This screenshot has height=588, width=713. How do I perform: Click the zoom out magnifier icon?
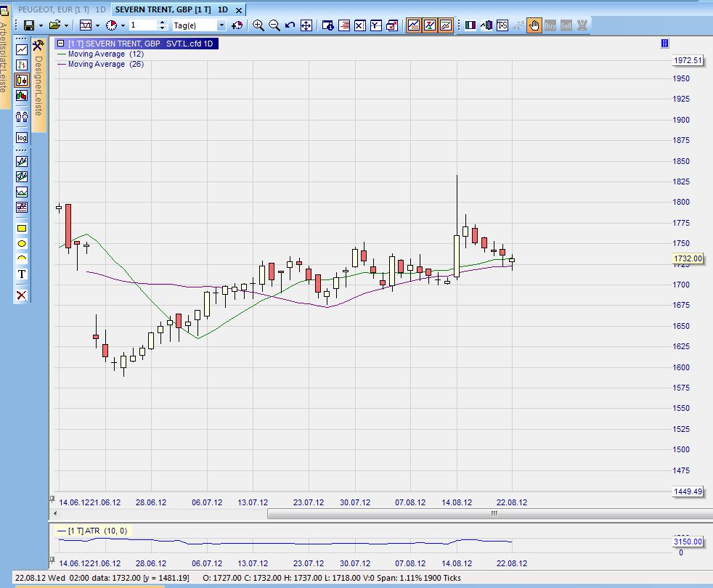[274, 25]
